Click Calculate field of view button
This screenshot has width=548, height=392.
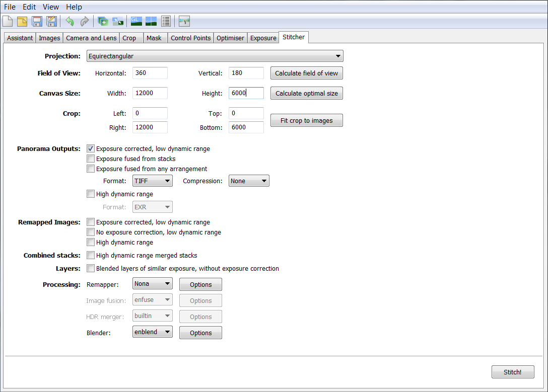[307, 73]
